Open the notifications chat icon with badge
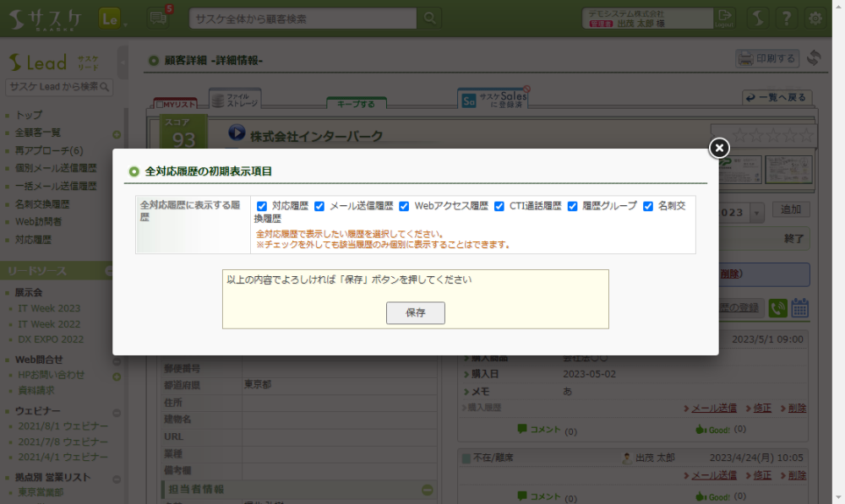845x504 pixels. [x=157, y=18]
